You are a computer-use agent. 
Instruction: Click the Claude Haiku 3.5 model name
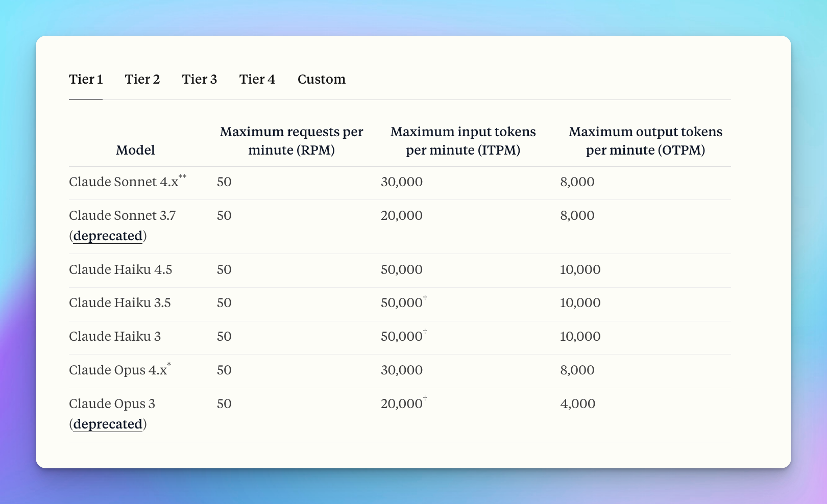120,303
